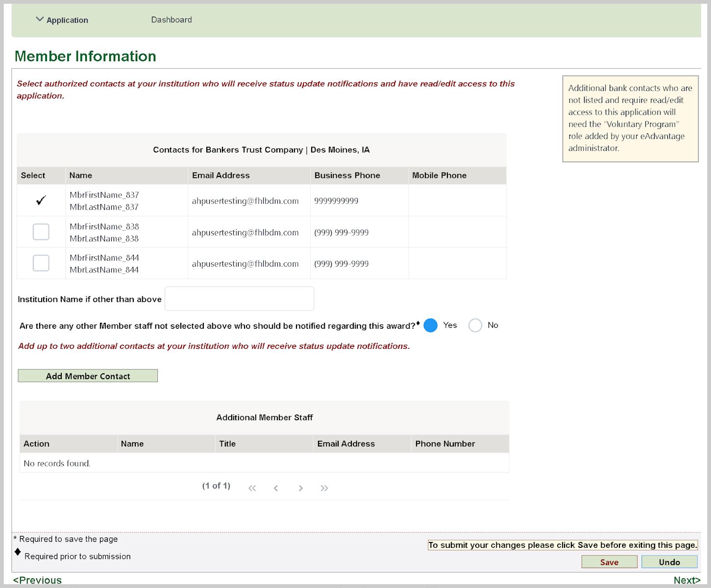Click the Email Address header in contacts table
The height and width of the screenshot is (588, 711).
pyautogui.click(x=221, y=175)
